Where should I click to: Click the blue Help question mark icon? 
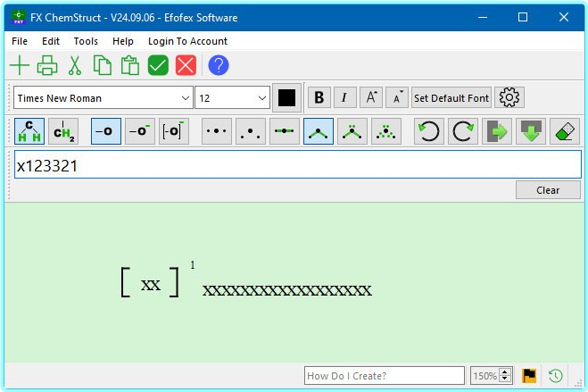click(x=219, y=65)
